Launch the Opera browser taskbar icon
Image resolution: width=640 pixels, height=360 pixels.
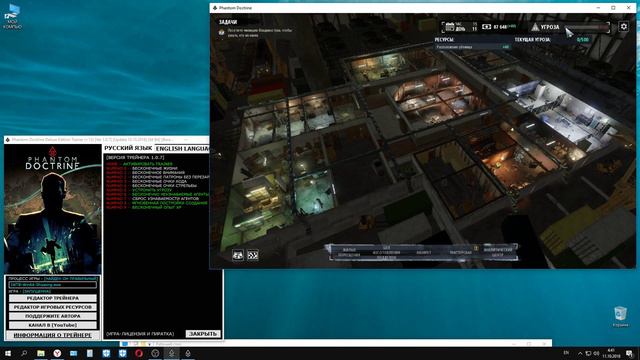[x=139, y=353]
